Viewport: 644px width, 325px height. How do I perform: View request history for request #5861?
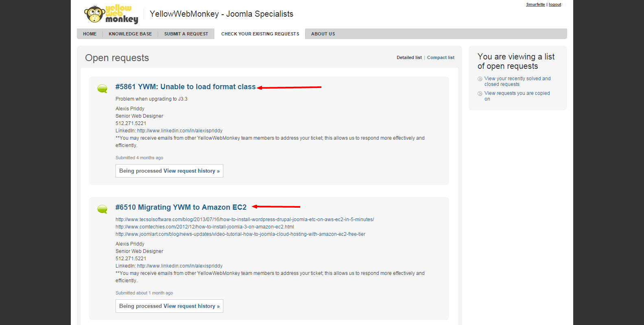click(x=192, y=171)
